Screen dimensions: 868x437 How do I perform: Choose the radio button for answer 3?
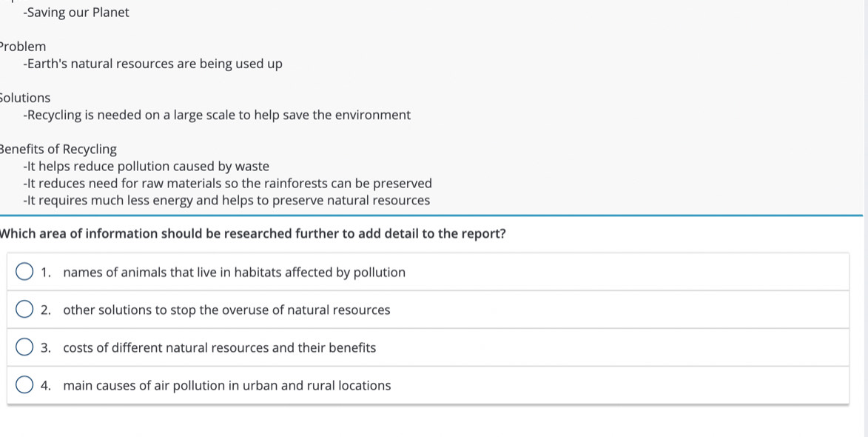24,347
